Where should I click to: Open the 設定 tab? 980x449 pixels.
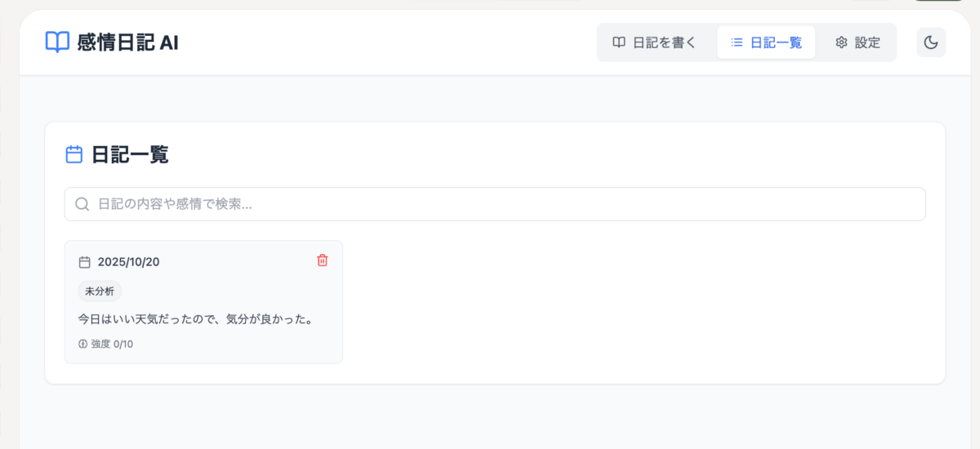tap(857, 42)
